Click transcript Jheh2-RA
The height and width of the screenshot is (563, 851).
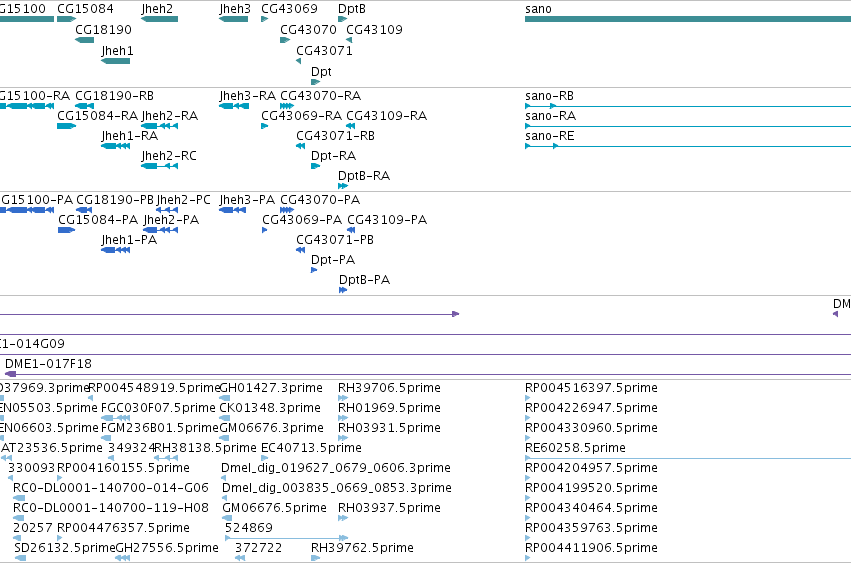pos(169,116)
